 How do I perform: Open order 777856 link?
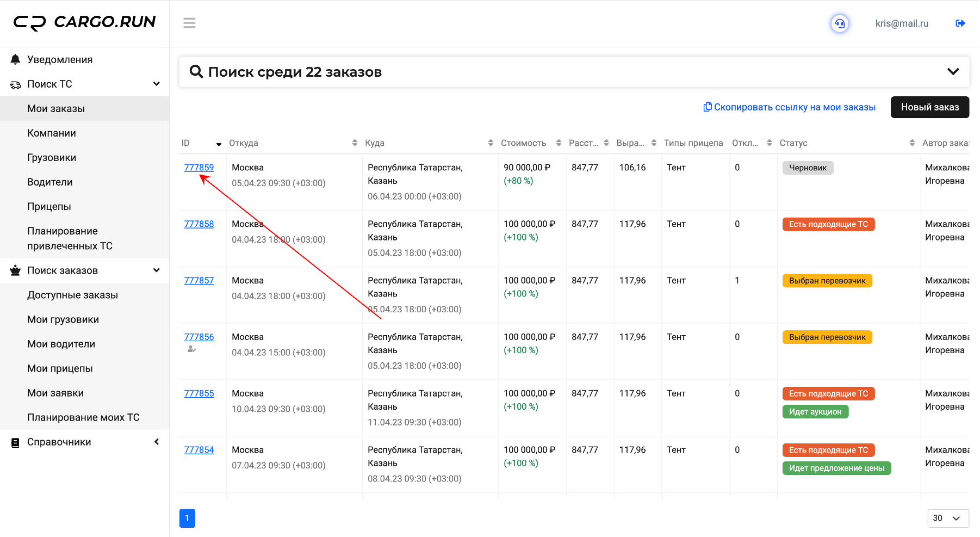(x=199, y=337)
